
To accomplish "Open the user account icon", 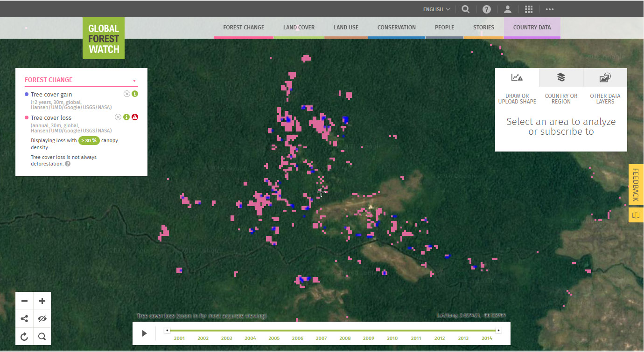I will [508, 9].
